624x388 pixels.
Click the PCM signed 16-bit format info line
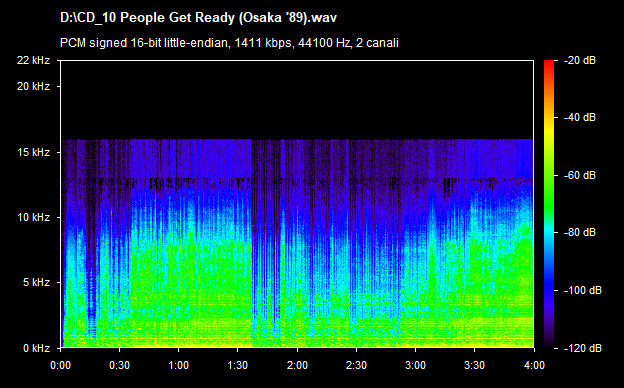229,43
